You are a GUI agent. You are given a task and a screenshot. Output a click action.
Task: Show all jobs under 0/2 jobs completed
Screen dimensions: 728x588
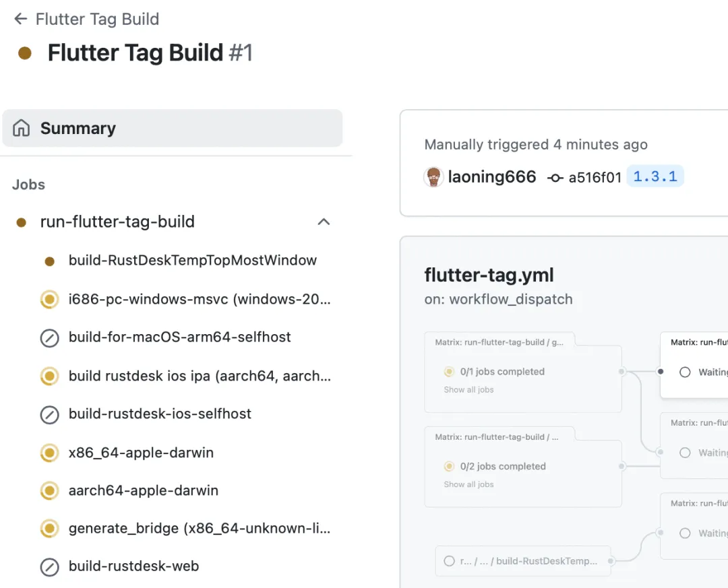(468, 484)
